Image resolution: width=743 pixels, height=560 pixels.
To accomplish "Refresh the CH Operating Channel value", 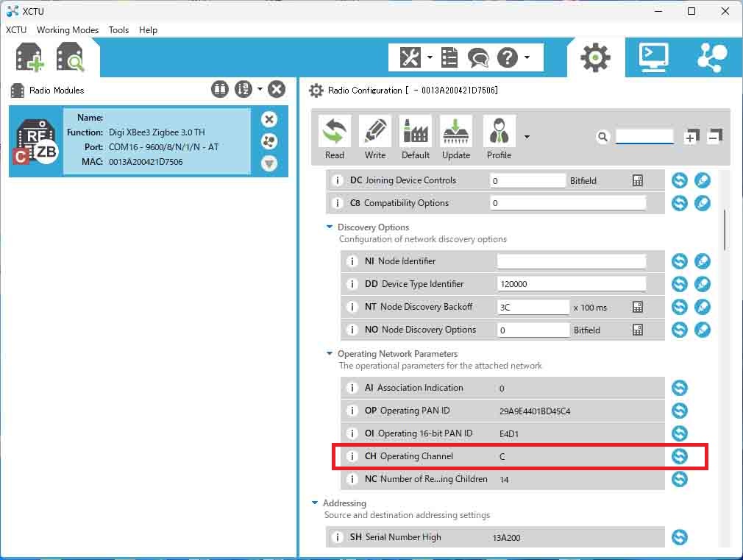I will pos(680,456).
